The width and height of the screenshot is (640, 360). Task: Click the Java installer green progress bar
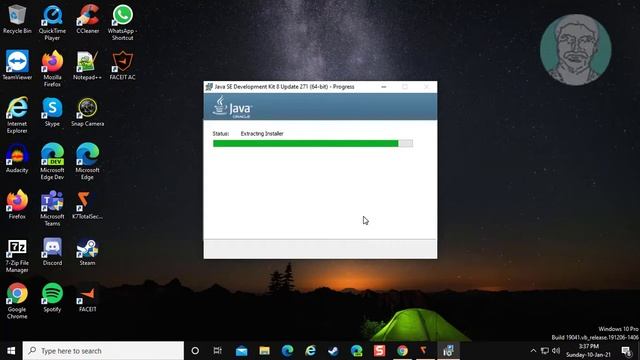tap(313, 143)
